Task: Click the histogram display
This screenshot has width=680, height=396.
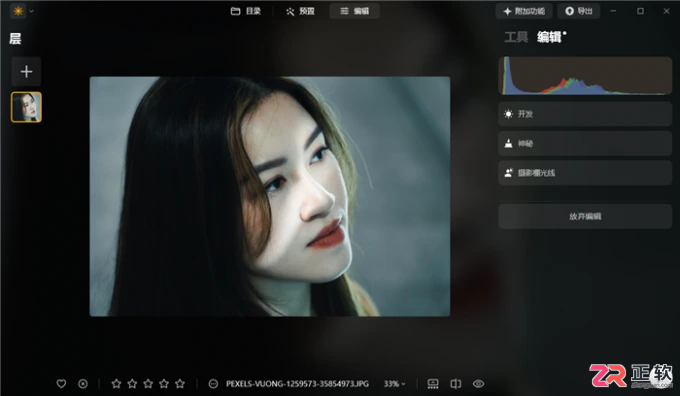Action: 585,76
